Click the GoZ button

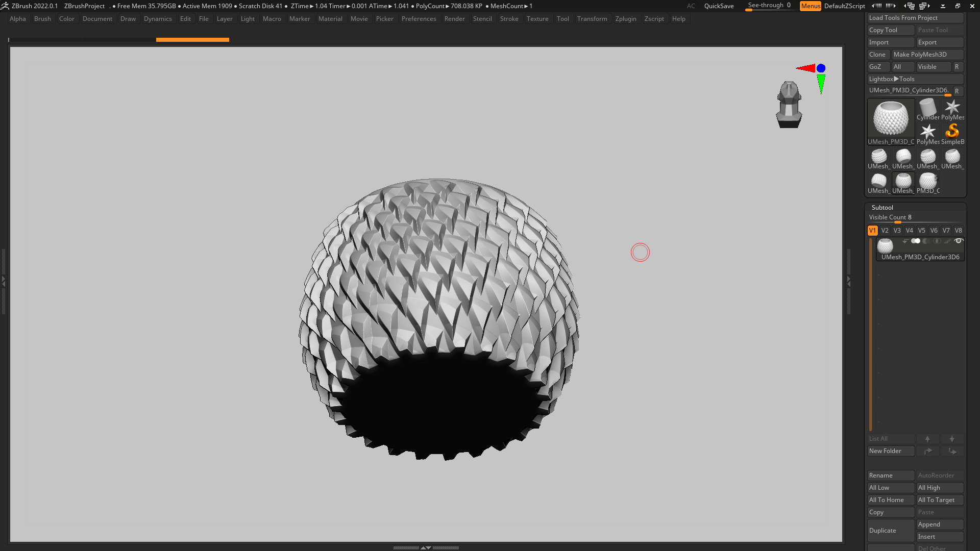coord(878,67)
